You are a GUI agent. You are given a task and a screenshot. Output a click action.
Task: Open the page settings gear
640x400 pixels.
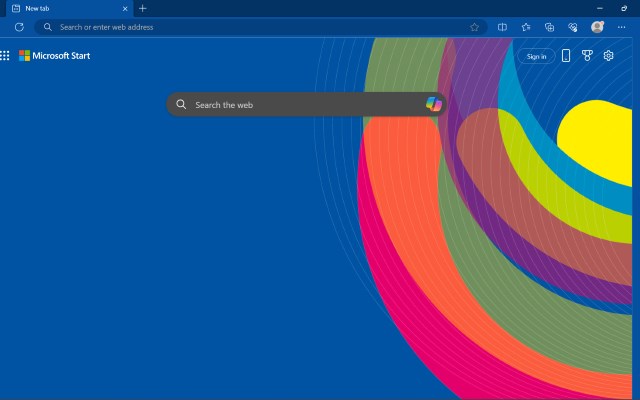pos(608,56)
